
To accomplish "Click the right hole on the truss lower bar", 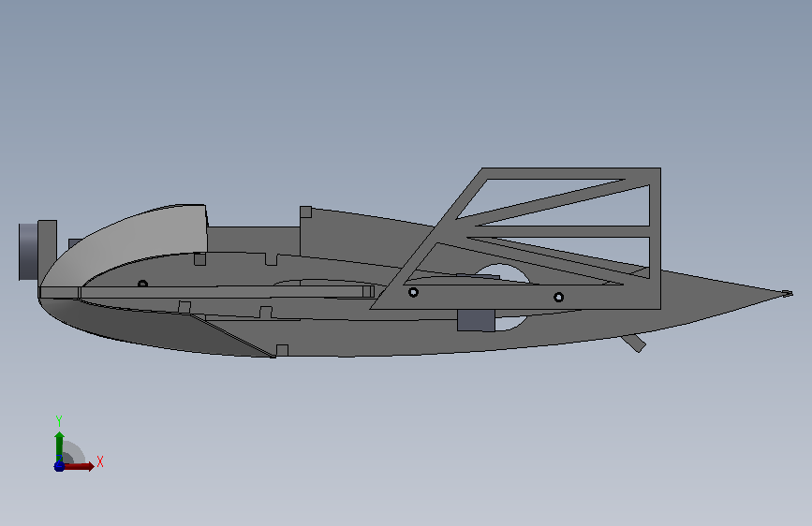I will [x=559, y=298].
